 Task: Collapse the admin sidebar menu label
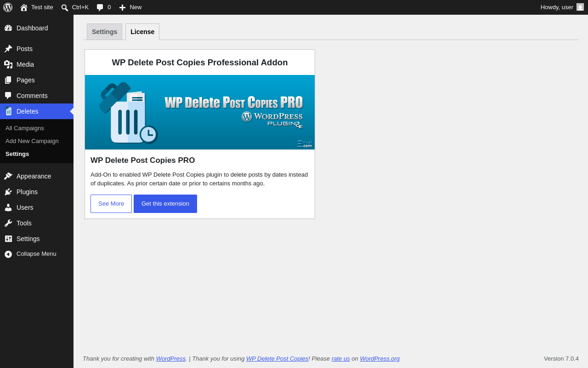coord(37,254)
